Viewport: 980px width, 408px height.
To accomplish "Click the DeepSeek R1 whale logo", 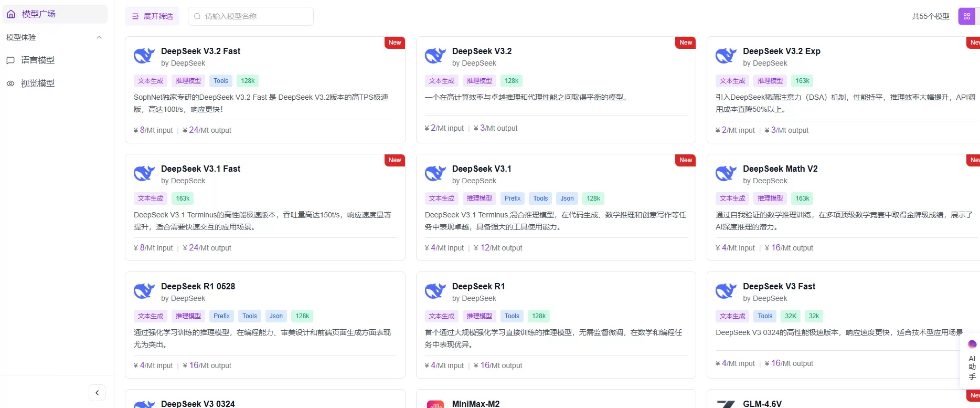I will 435,291.
